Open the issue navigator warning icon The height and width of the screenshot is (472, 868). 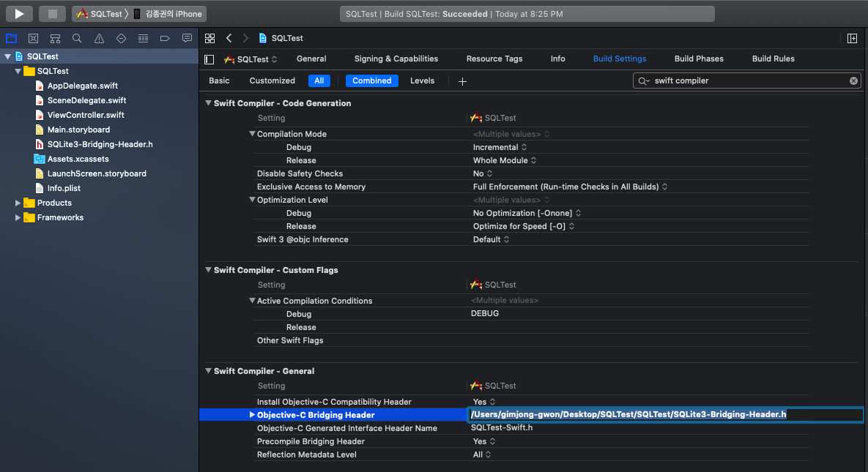tap(99, 38)
